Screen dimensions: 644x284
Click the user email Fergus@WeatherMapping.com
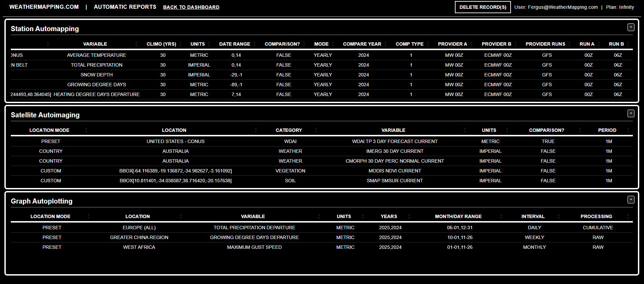point(563,7)
